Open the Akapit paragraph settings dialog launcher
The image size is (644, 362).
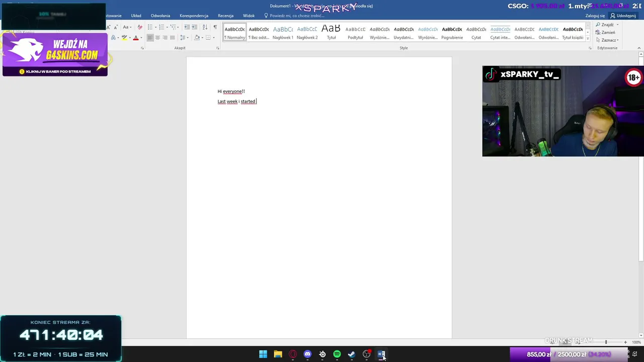(x=218, y=48)
